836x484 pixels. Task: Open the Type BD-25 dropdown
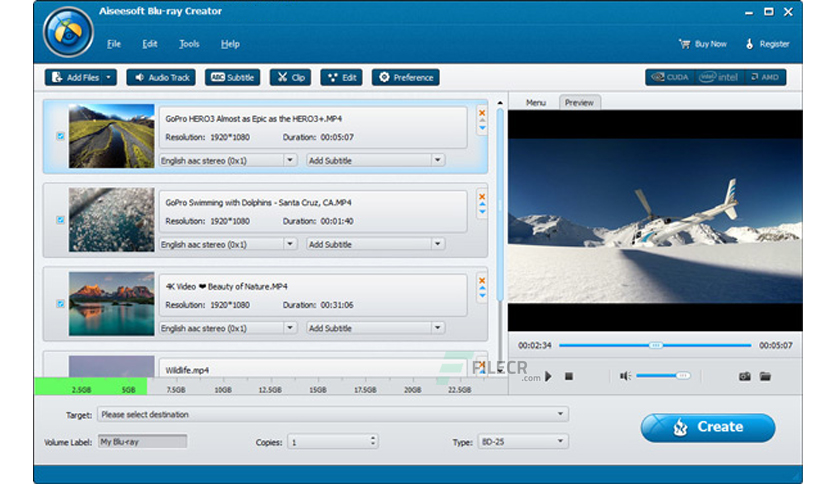coord(523,441)
